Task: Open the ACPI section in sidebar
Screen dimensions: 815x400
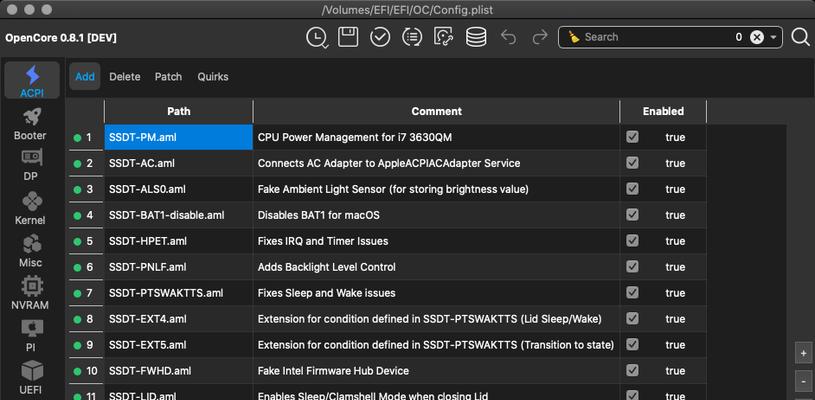Action: [x=32, y=81]
